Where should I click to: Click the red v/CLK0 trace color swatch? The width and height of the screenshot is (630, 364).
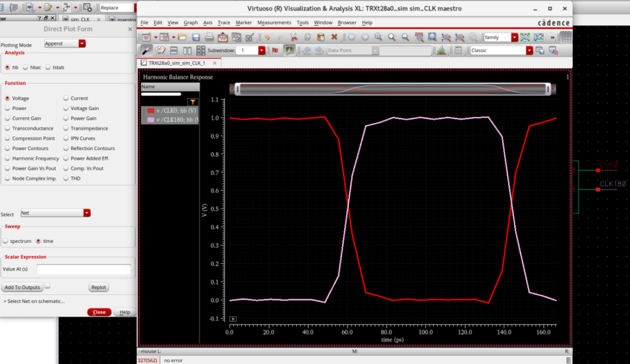151,111
